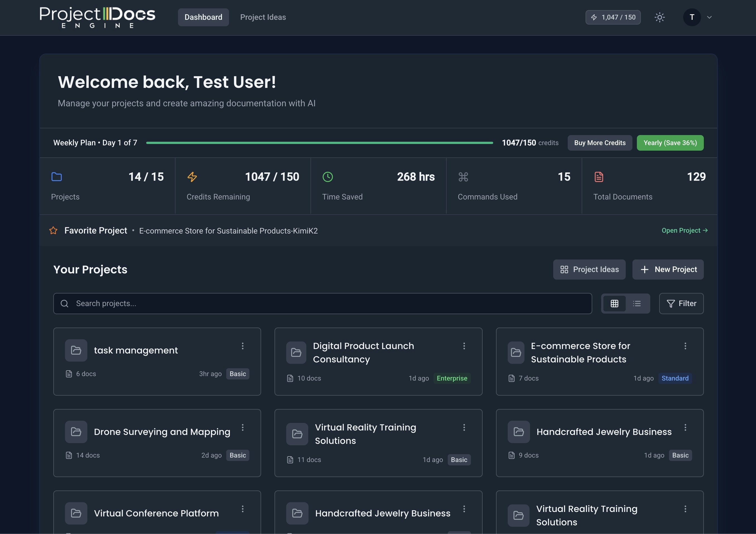Viewport: 756px width, 534px height.
Task: Click the Total Documents file icon
Action: pyautogui.click(x=599, y=177)
